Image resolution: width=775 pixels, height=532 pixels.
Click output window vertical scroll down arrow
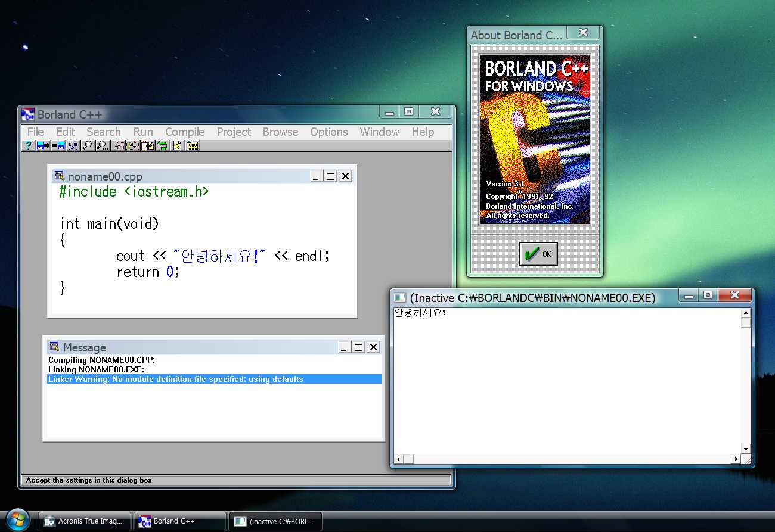click(746, 449)
